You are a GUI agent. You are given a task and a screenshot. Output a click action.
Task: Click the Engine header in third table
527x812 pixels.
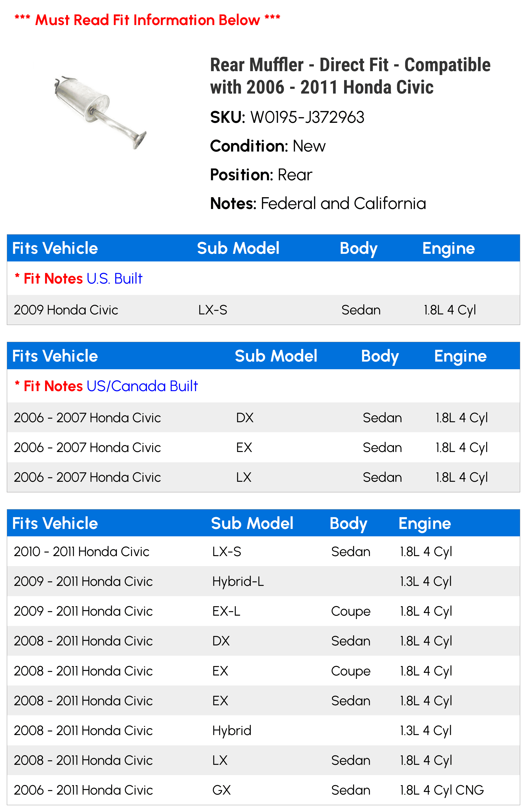[425, 523]
